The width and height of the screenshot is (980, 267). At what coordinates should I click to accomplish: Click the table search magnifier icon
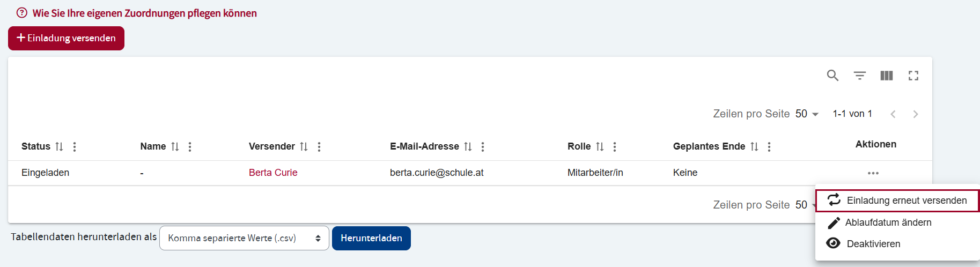(x=832, y=76)
